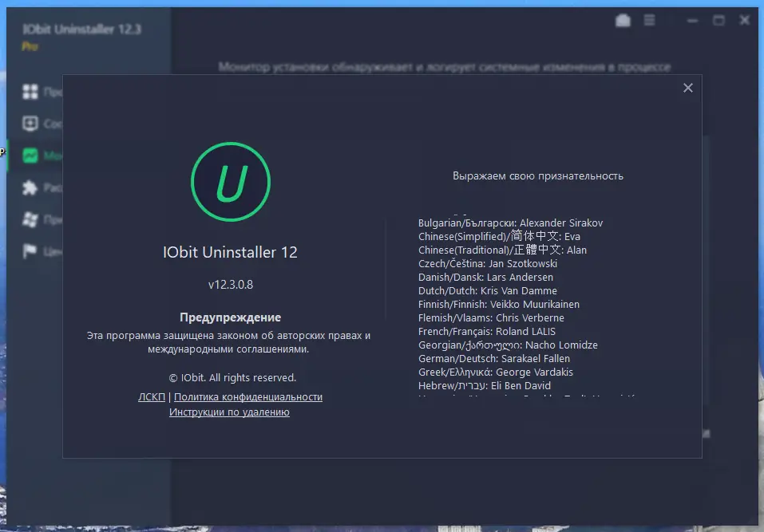
Task: Select the Flemish Chris Verberne credit line
Action: (x=491, y=317)
